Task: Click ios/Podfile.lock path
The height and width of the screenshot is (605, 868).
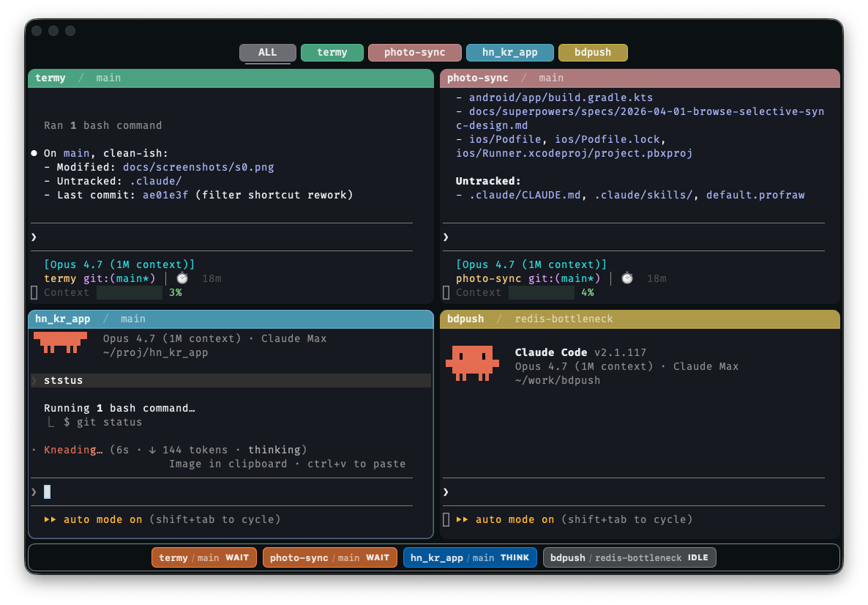Action: [607, 140]
